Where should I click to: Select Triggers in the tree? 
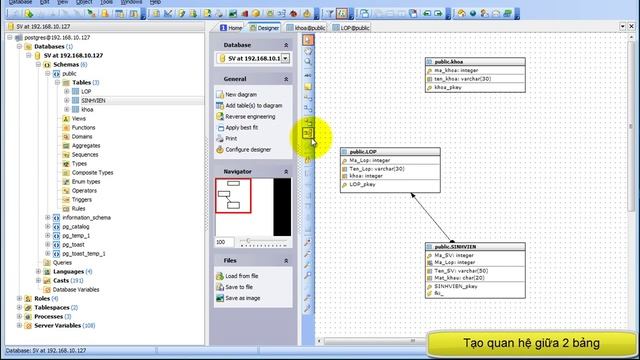click(x=82, y=199)
